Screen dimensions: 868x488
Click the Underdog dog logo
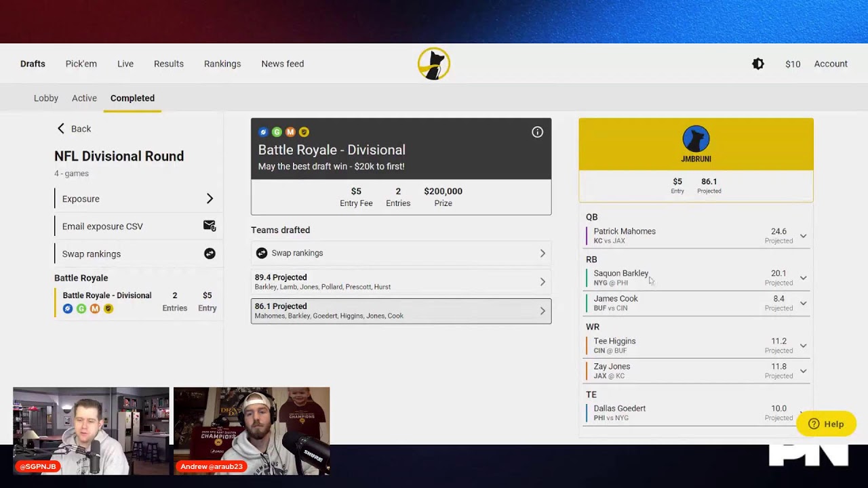pyautogui.click(x=434, y=64)
